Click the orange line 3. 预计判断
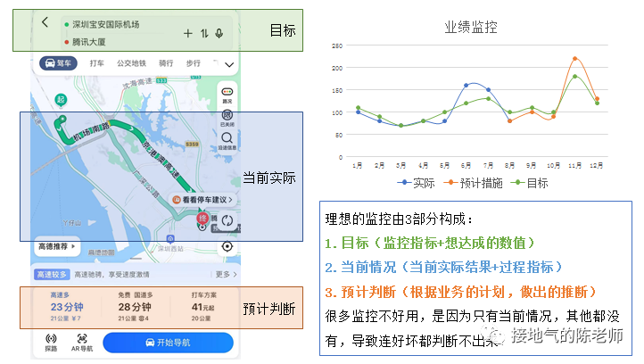 click(460, 292)
